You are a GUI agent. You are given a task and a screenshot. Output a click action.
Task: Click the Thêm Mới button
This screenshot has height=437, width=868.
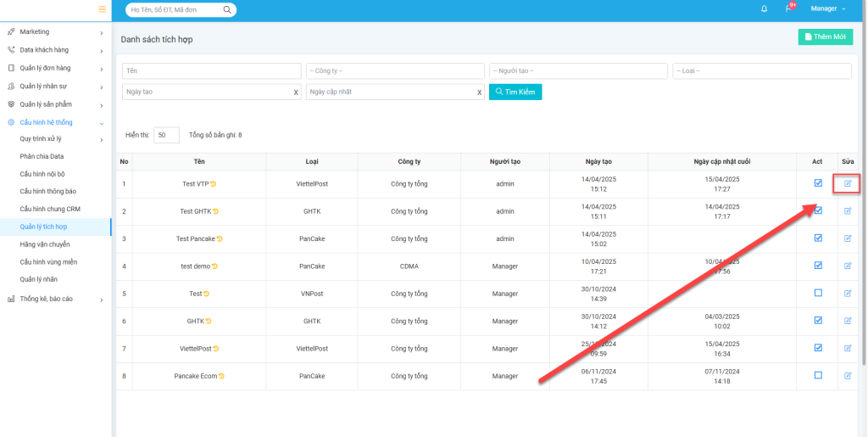point(826,36)
